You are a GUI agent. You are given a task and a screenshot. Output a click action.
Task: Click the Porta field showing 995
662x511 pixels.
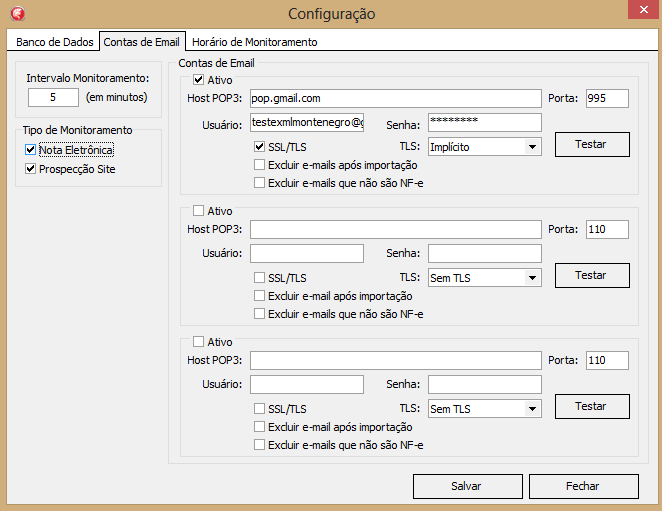[x=607, y=98]
